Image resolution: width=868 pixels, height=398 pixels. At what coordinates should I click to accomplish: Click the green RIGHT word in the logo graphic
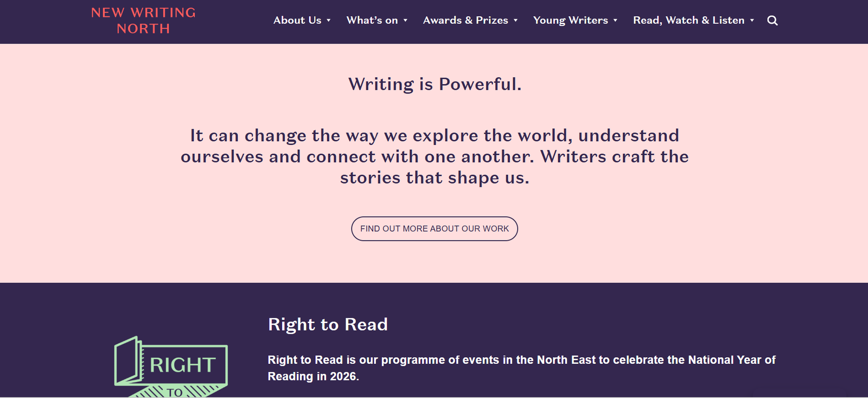[183, 365]
